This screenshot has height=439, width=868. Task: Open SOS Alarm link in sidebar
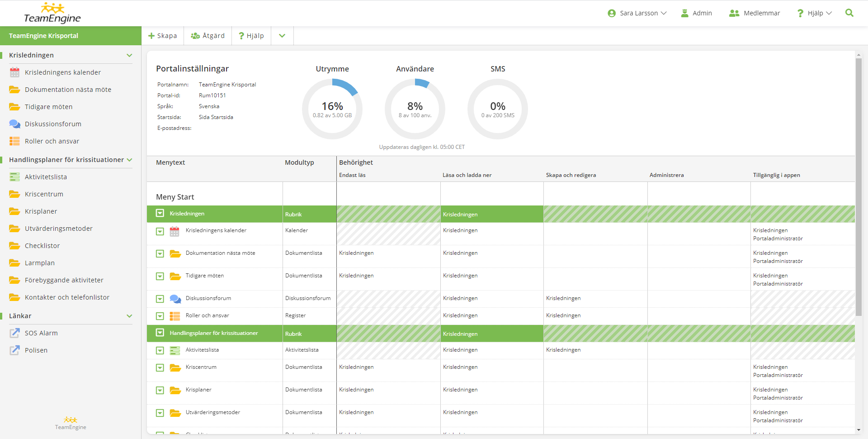click(x=41, y=333)
